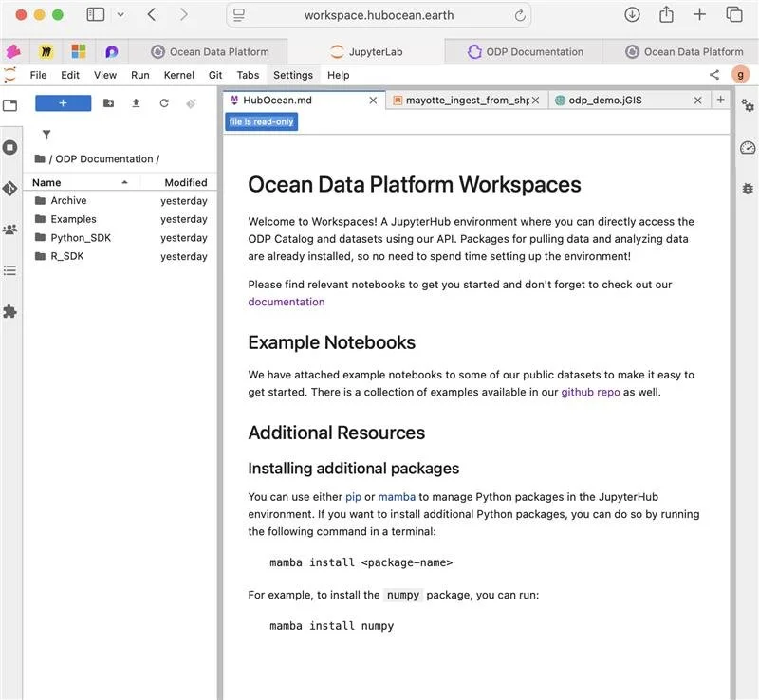Open the Kernel menu
759x700 pixels.
(178, 75)
